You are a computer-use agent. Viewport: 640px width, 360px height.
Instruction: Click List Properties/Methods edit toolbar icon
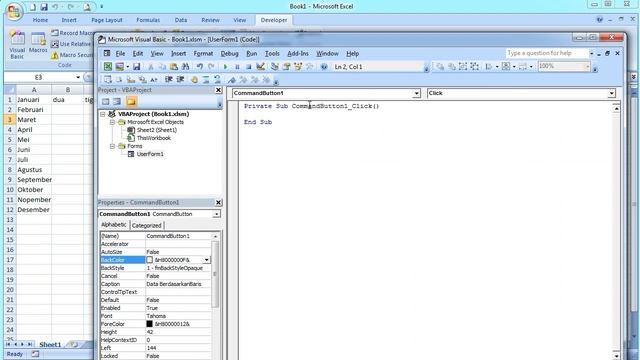click(108, 80)
